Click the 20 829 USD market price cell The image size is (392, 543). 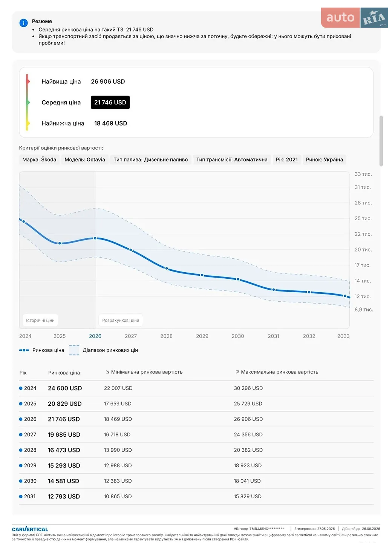click(65, 403)
